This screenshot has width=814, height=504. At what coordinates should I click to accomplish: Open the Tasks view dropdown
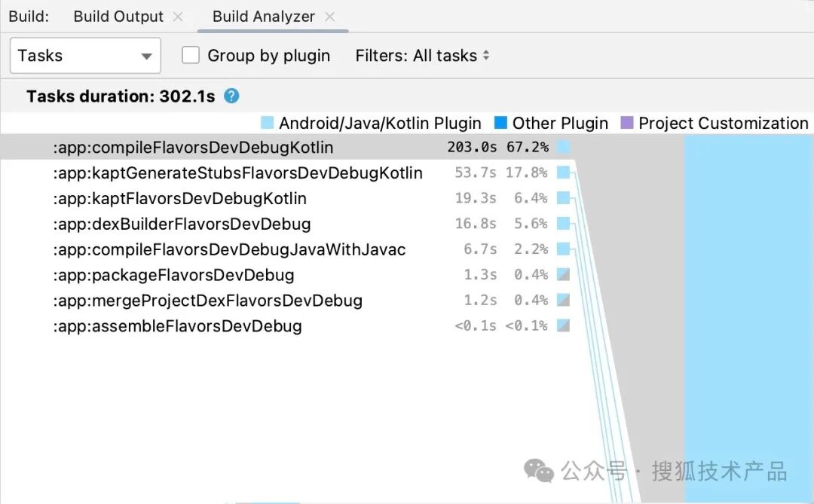[85, 56]
